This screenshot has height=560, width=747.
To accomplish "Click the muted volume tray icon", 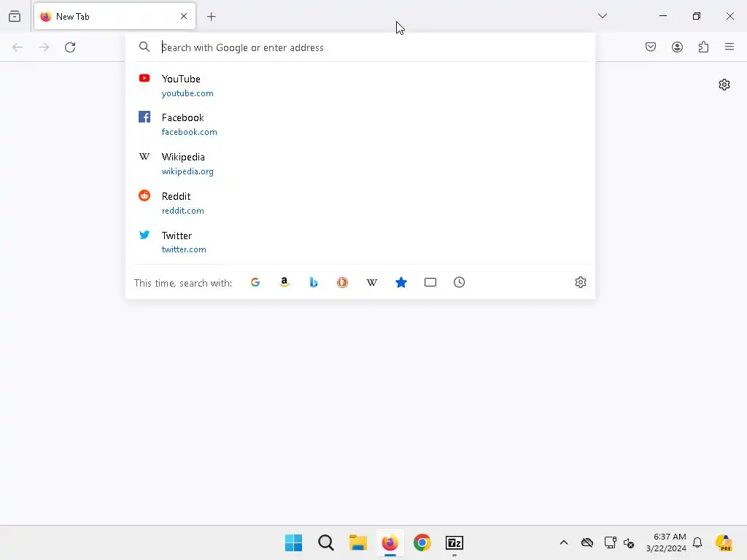I will (x=629, y=542).
